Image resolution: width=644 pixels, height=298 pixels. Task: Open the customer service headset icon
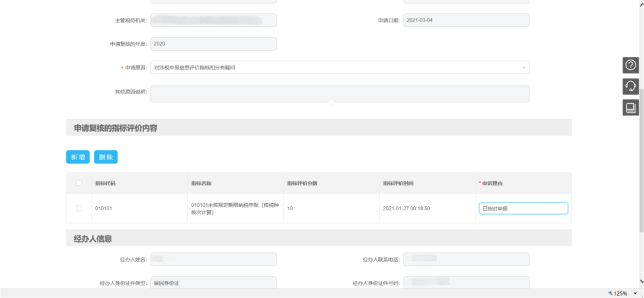[630, 86]
